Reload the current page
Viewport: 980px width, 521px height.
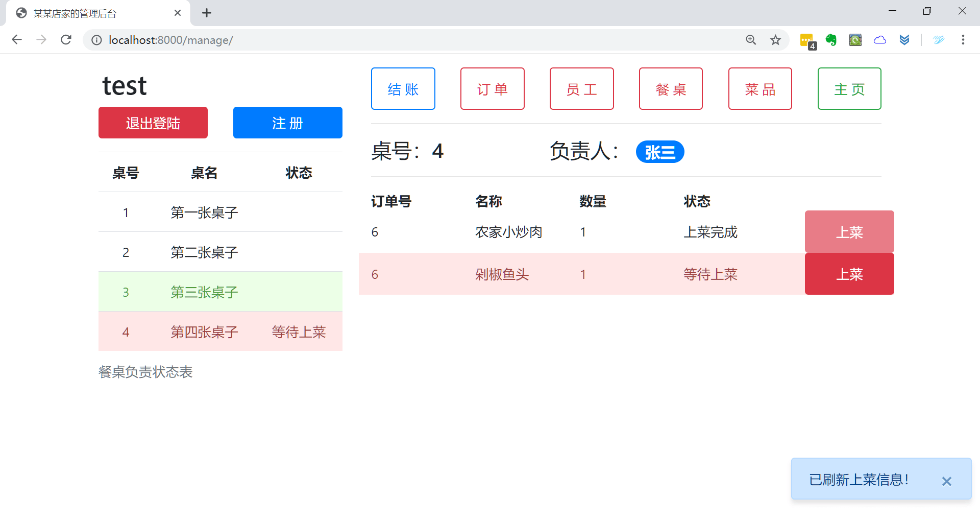[x=66, y=40]
